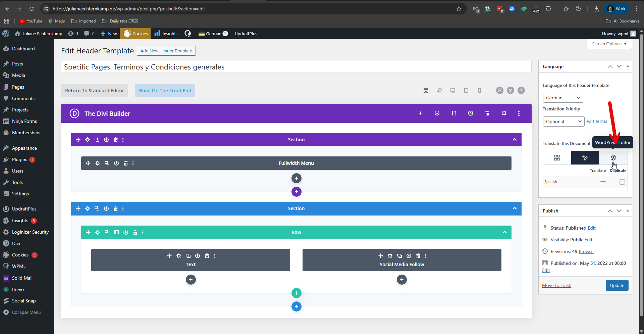Delete the Social Media Follow module
The width and height of the screenshot is (644, 334).
pos(418,256)
